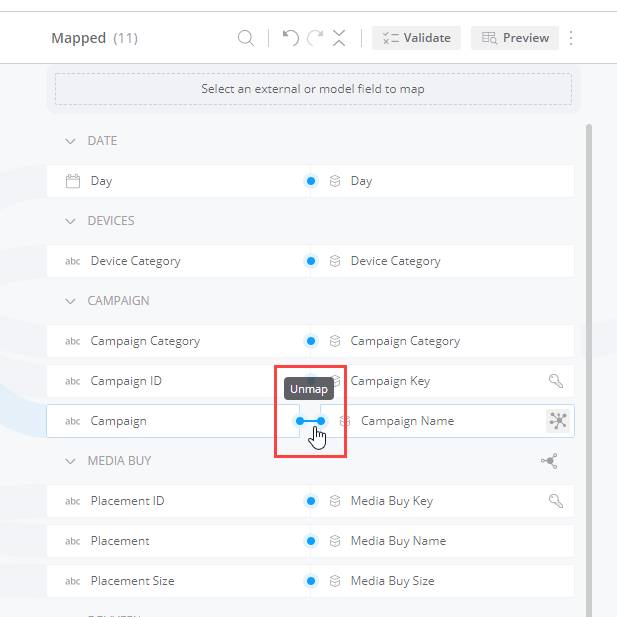617x617 pixels.
Task: Open the search magnifier in Mapped header
Action: 246,38
